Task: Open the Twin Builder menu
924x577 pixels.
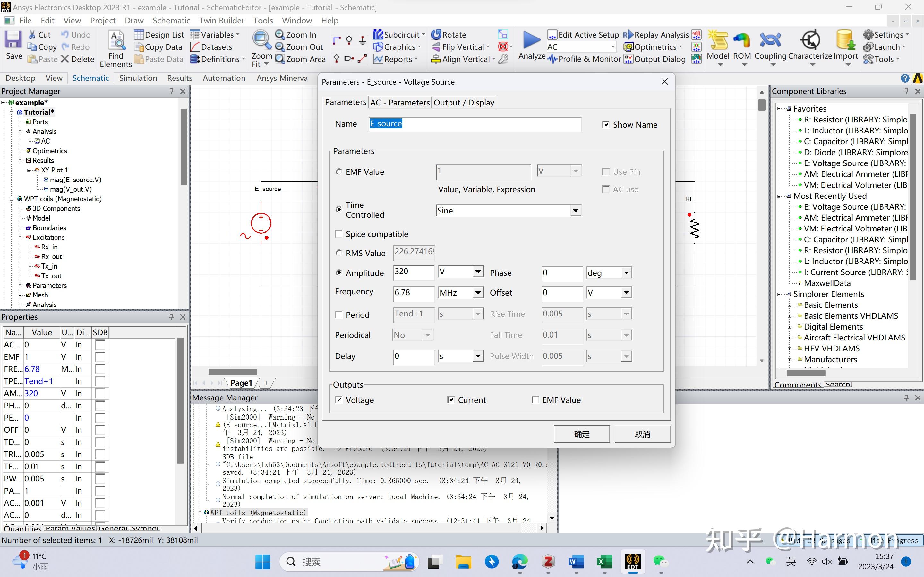Action: coord(221,21)
